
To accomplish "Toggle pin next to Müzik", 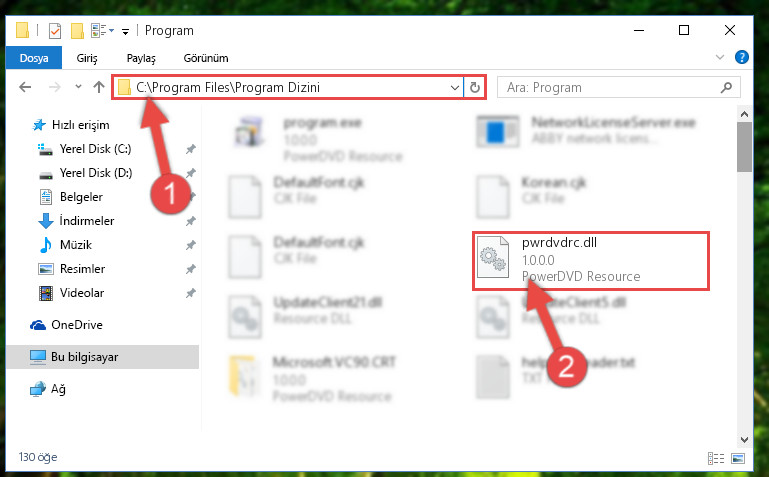I will [190, 245].
